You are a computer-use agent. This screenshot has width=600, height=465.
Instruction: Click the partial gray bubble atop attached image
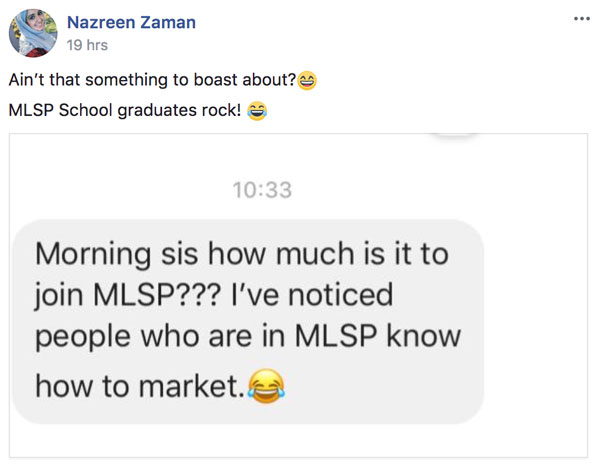[453, 135]
